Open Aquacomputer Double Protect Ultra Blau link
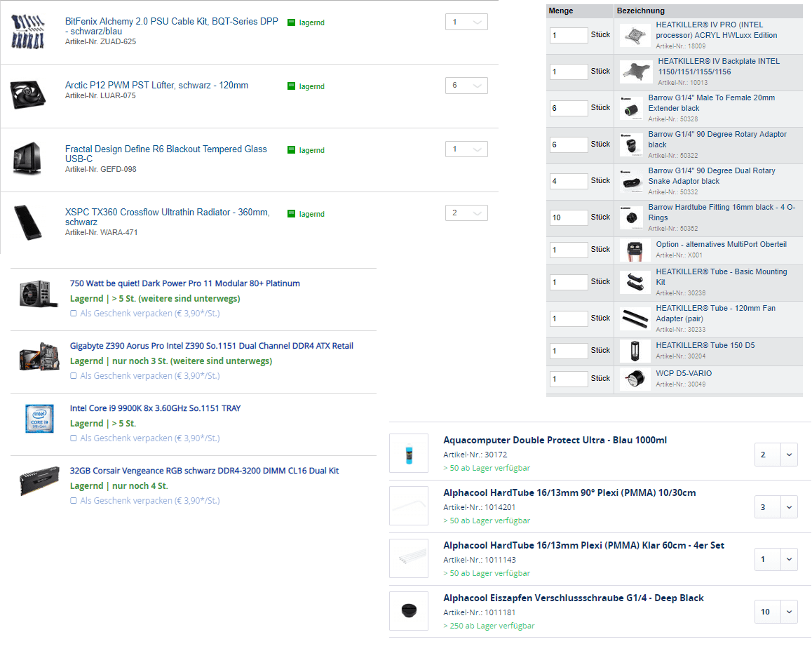The image size is (812, 658). pyautogui.click(x=555, y=440)
